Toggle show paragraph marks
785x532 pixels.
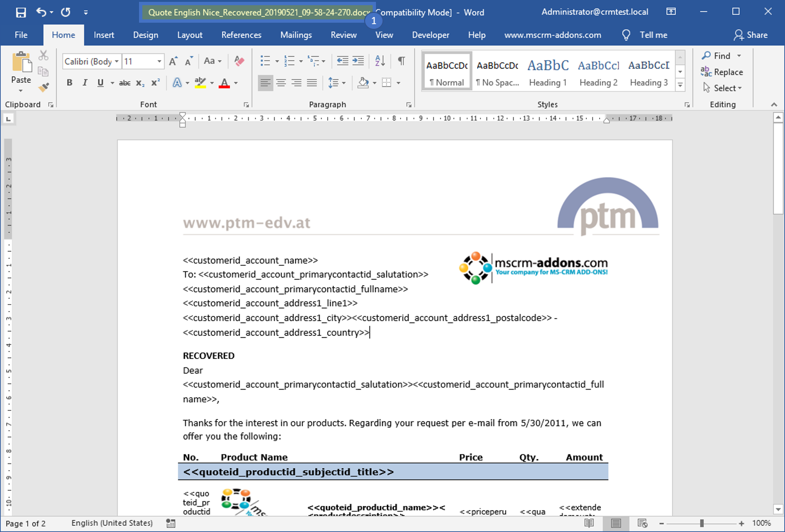pyautogui.click(x=401, y=61)
